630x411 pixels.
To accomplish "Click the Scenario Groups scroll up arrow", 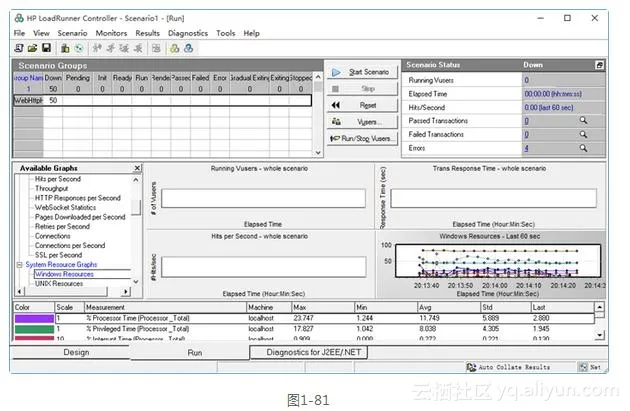I will pyautogui.click(x=318, y=76).
